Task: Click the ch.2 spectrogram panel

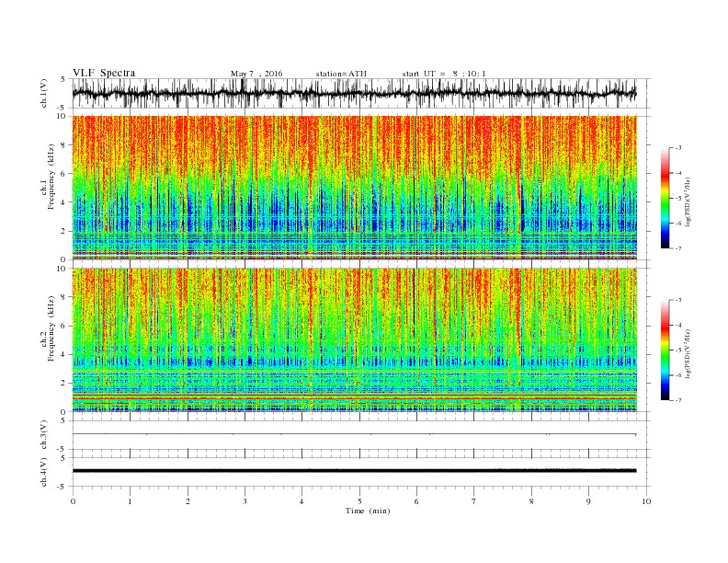Action: coord(354,339)
